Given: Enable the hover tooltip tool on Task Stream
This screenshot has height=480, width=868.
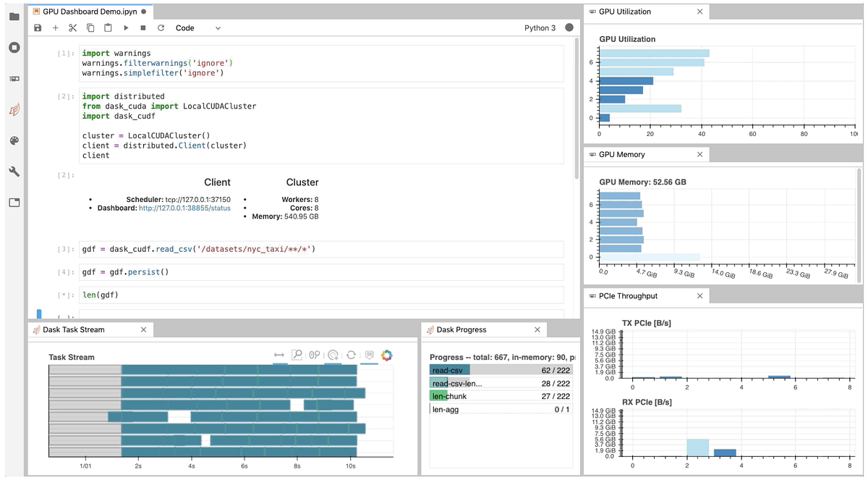Looking at the screenshot, I should [x=370, y=355].
